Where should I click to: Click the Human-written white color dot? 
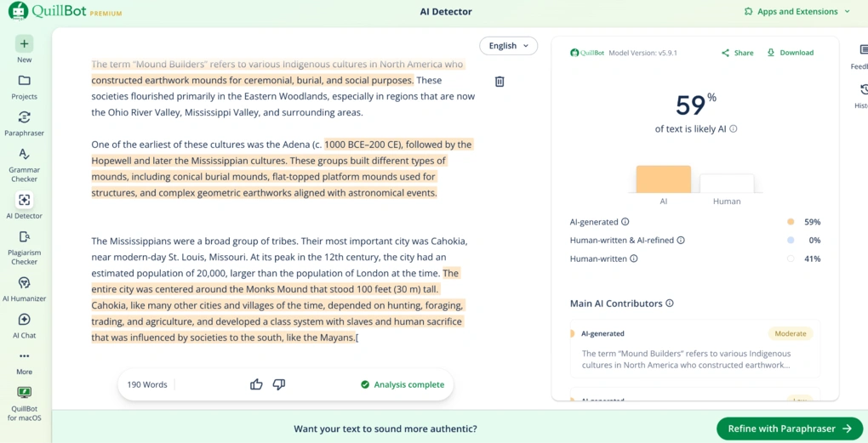tap(791, 258)
